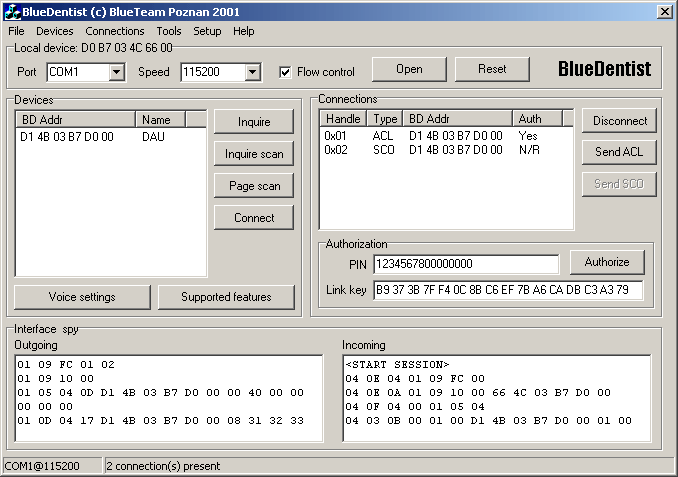Click the Connect button

(x=254, y=218)
